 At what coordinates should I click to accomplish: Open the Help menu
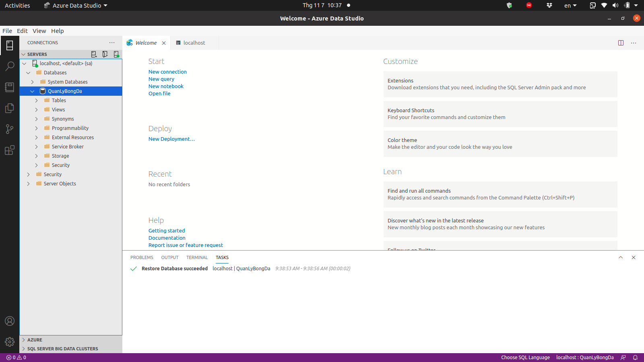58,31
